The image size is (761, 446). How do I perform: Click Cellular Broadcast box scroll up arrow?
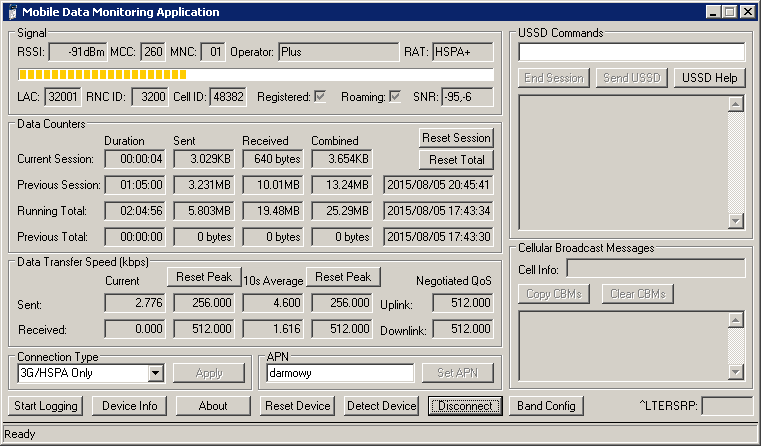tap(736, 320)
